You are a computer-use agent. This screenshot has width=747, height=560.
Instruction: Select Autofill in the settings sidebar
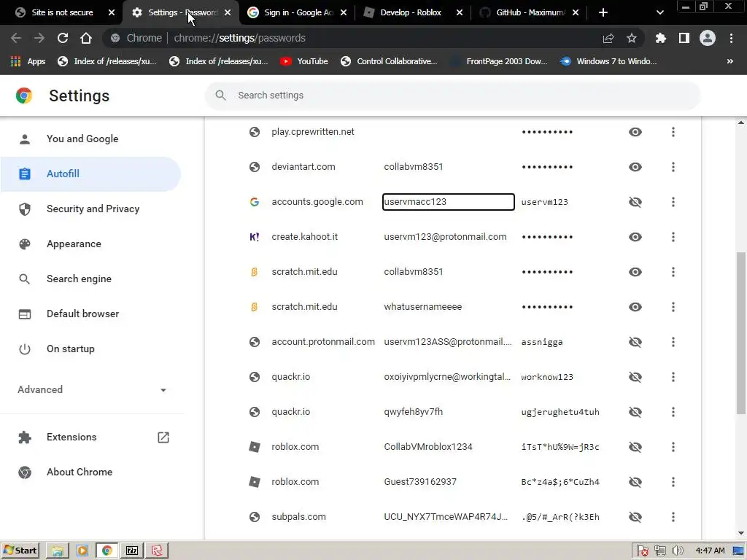[x=90, y=174]
